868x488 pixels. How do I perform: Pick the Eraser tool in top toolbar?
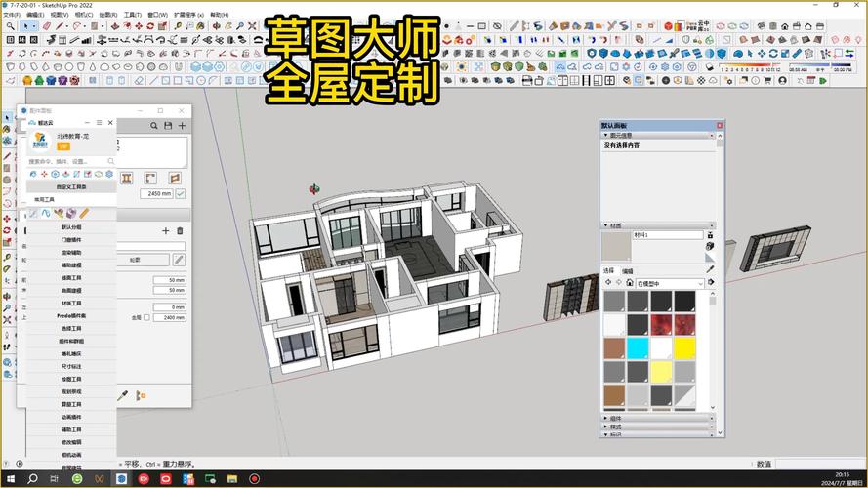click(x=47, y=26)
